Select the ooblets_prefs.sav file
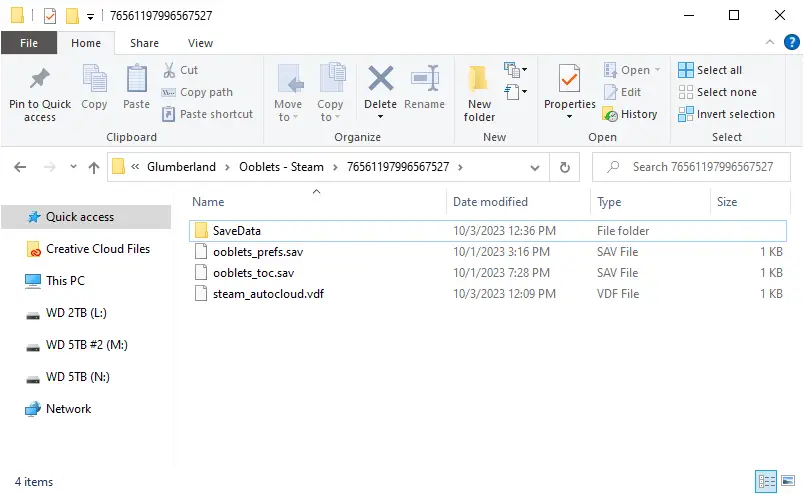 [x=488, y=252]
